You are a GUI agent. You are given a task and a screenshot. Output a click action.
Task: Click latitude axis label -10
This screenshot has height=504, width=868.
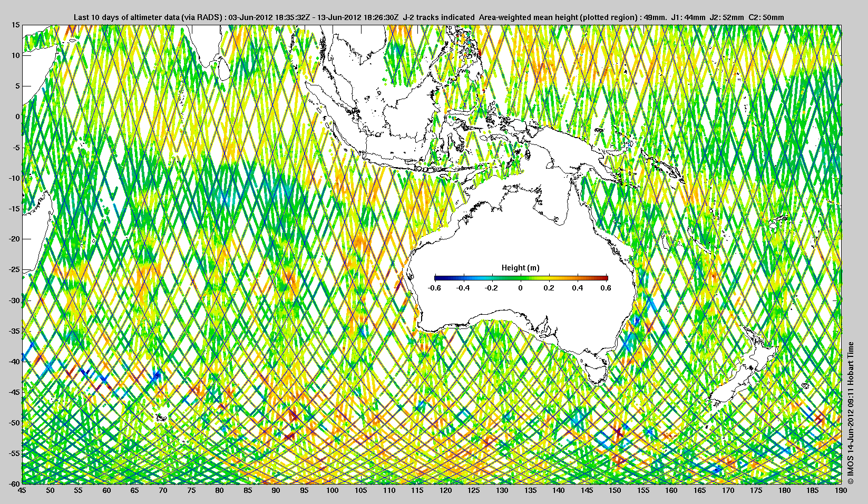[15, 178]
